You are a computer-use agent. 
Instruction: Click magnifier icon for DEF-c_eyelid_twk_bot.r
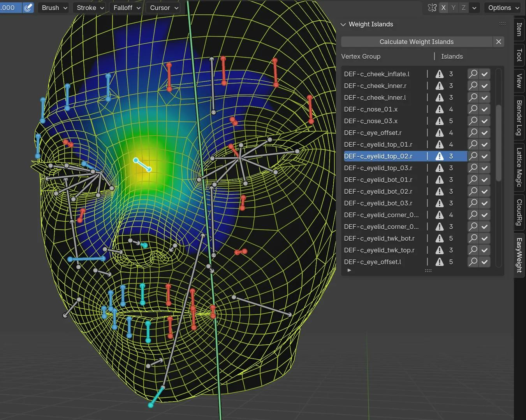[x=473, y=238]
